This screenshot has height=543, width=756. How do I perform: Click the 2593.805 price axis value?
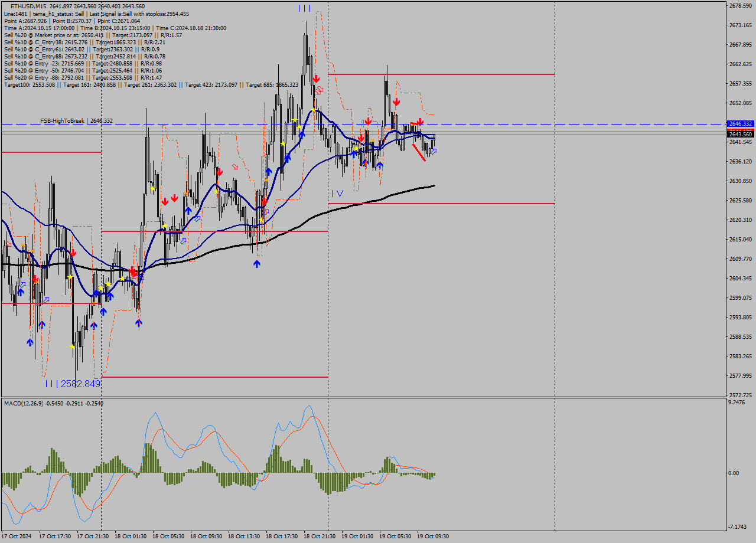coord(740,318)
